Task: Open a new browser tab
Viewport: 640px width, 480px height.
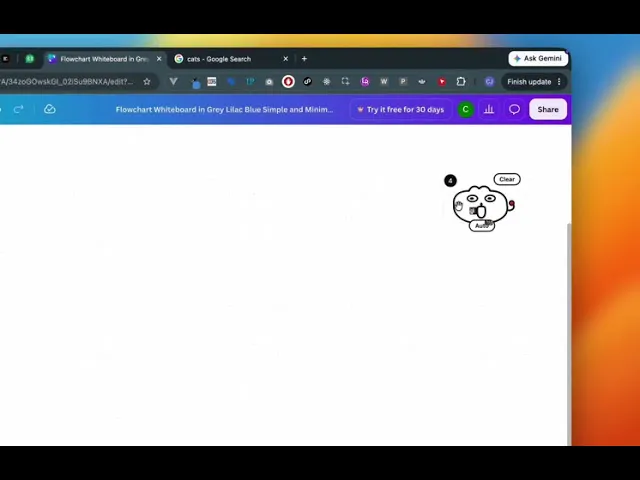Action: (304, 59)
